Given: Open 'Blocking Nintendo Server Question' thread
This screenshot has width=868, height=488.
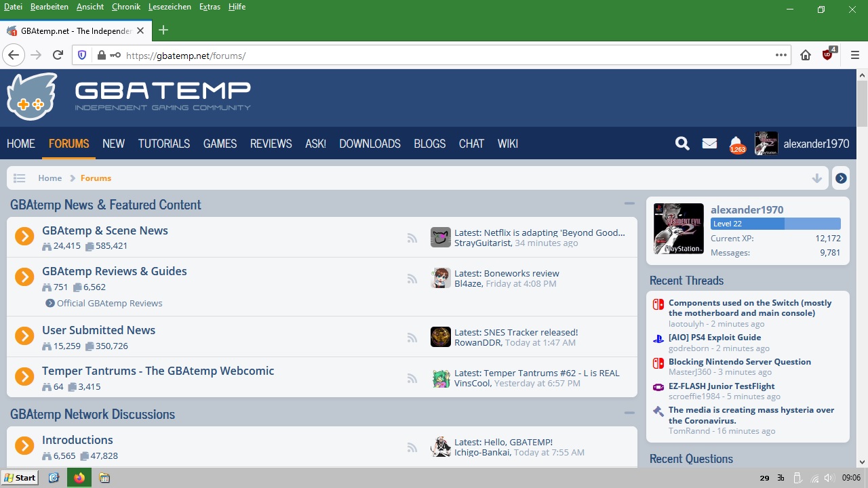Looking at the screenshot, I should (x=740, y=362).
